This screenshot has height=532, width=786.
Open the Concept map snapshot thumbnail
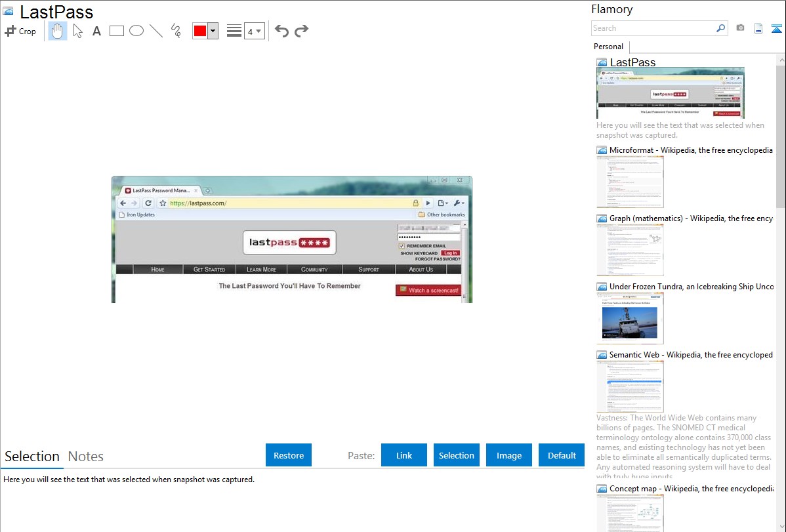[x=630, y=513]
